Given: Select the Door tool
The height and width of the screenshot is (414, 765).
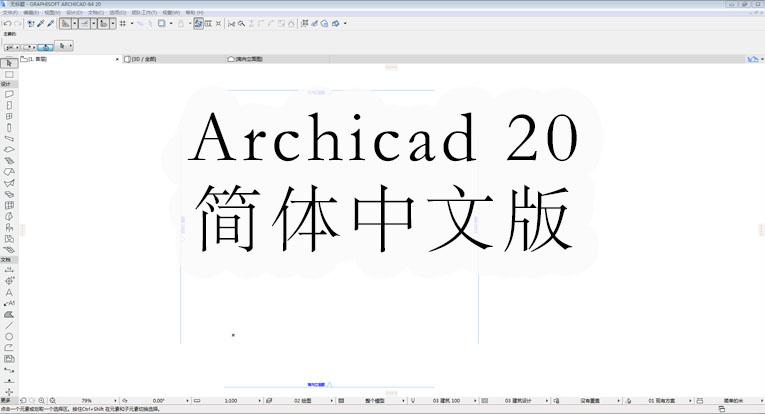Looking at the screenshot, I should (x=9, y=105).
